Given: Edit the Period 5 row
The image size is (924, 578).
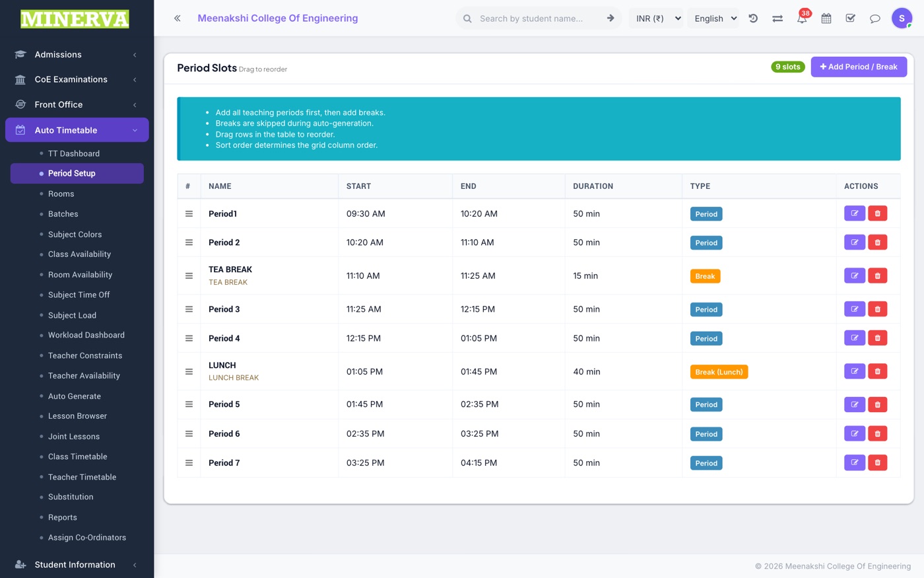Looking at the screenshot, I should coord(855,404).
